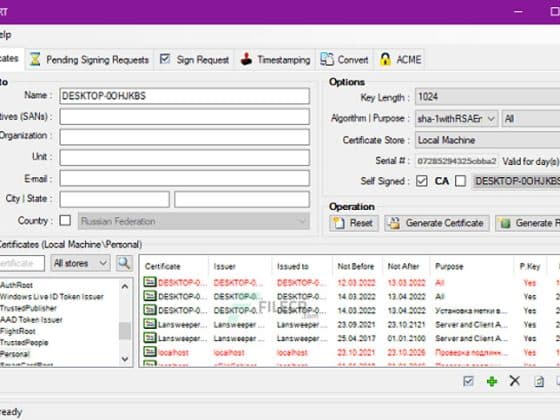Sort by the Not After column header
Image resolution: width=560 pixels, height=420 pixels.
pyautogui.click(x=403, y=266)
